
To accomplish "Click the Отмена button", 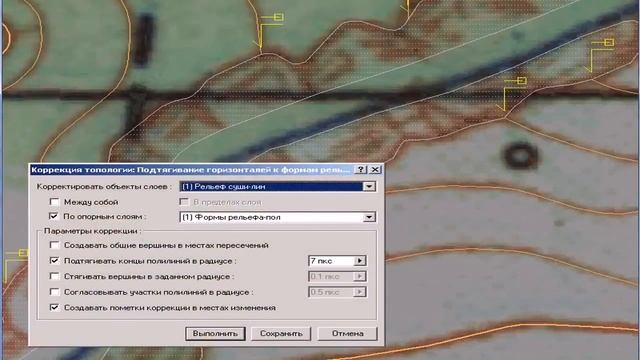I will (x=347, y=333).
